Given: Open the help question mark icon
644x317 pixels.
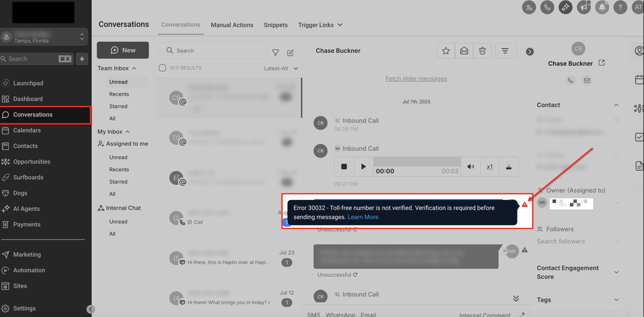Looking at the screenshot, I should click(x=620, y=7).
